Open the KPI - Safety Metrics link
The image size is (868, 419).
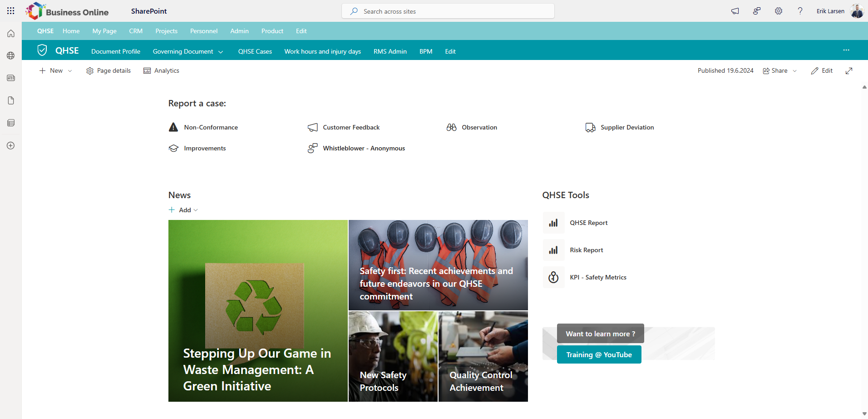(x=598, y=277)
